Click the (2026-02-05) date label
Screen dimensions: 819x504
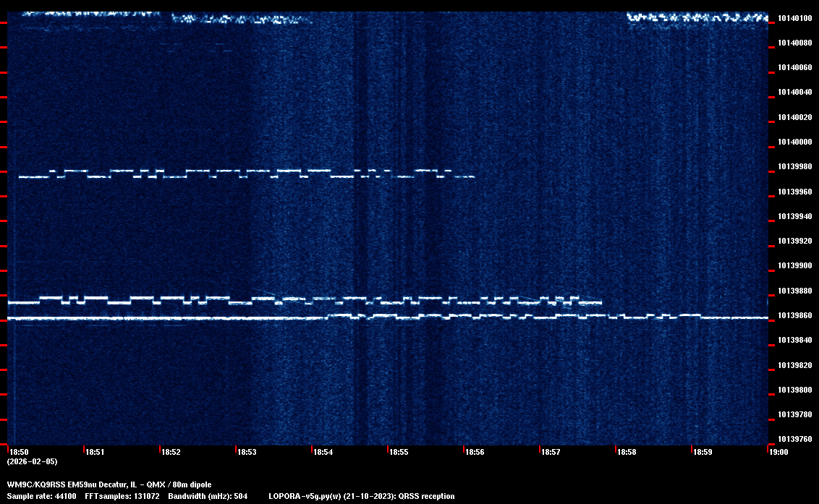coord(32,461)
